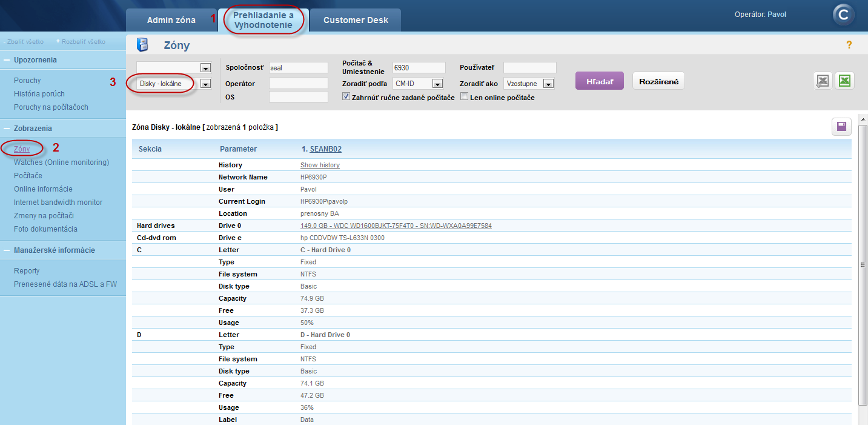Click the Network Name value HP6930P
Viewport: 868px width, 425px height.
coord(314,177)
